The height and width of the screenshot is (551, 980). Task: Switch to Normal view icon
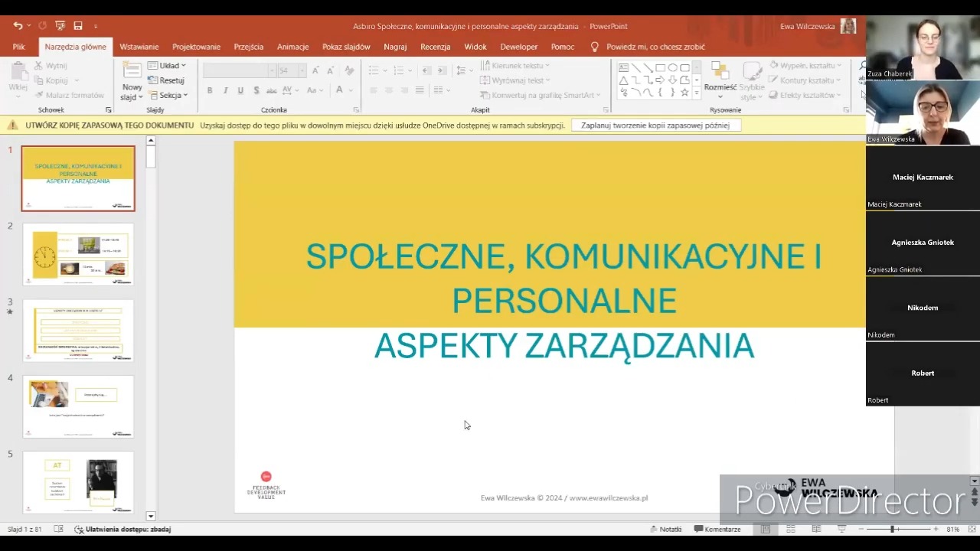[766, 529]
